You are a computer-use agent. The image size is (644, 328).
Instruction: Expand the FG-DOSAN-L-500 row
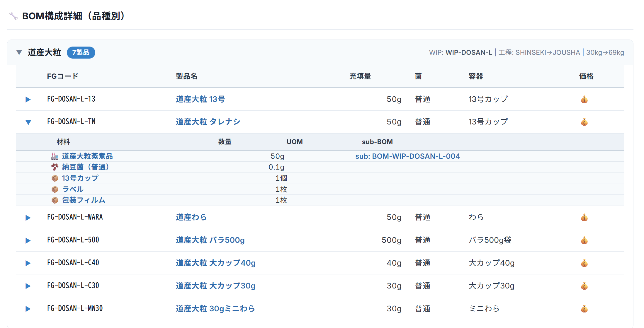(28, 240)
